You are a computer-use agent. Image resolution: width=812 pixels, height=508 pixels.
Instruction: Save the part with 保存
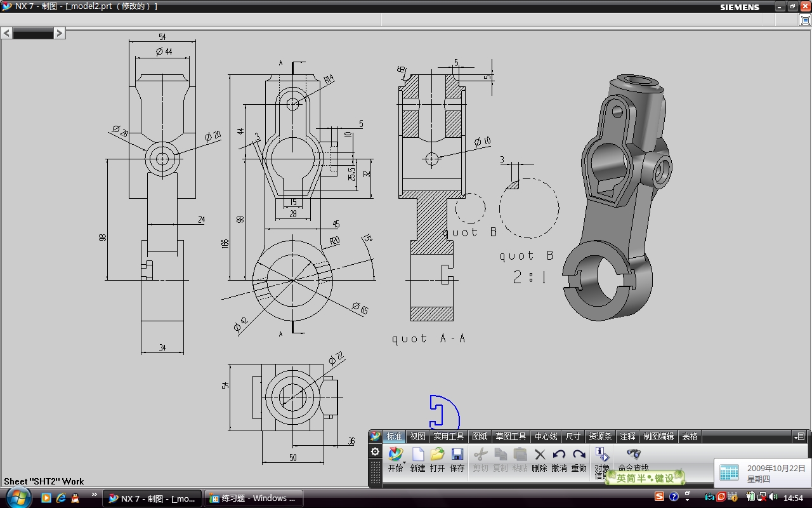click(x=457, y=460)
